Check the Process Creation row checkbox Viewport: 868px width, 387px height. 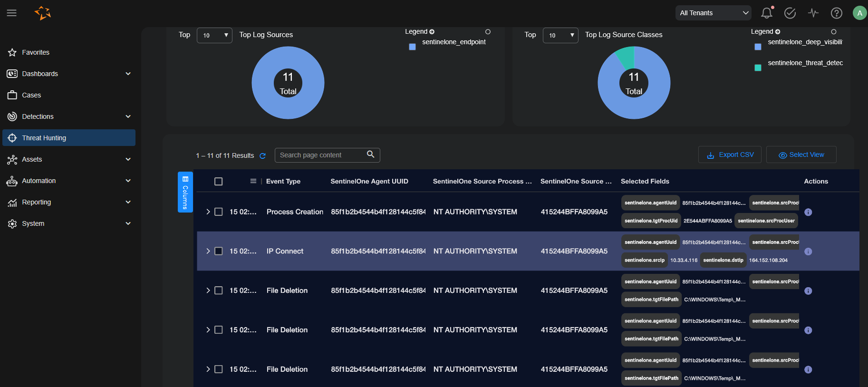coord(219,212)
